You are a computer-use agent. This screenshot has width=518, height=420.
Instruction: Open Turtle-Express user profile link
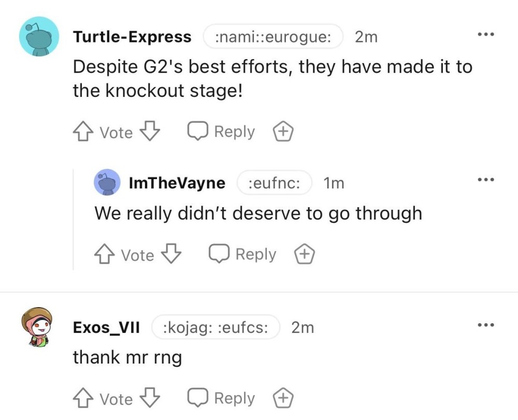(132, 37)
